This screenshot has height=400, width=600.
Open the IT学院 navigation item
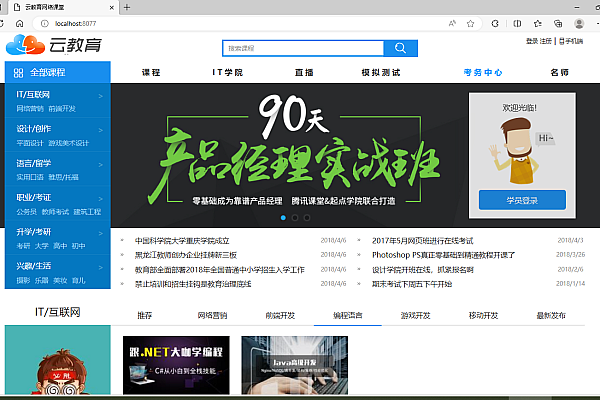pos(228,72)
